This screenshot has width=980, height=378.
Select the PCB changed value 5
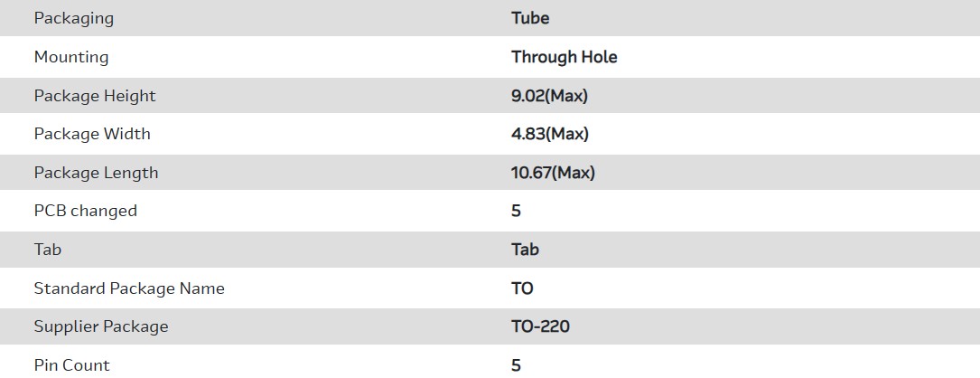click(x=517, y=211)
